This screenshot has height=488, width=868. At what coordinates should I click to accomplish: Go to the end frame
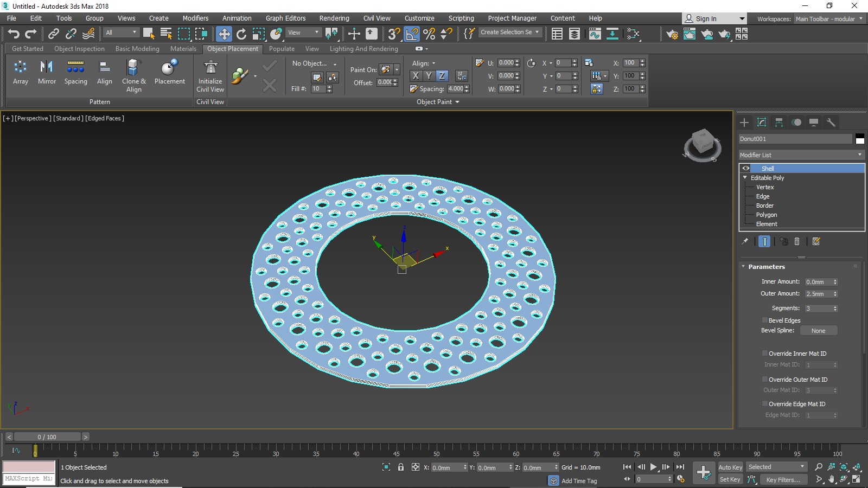click(x=680, y=467)
